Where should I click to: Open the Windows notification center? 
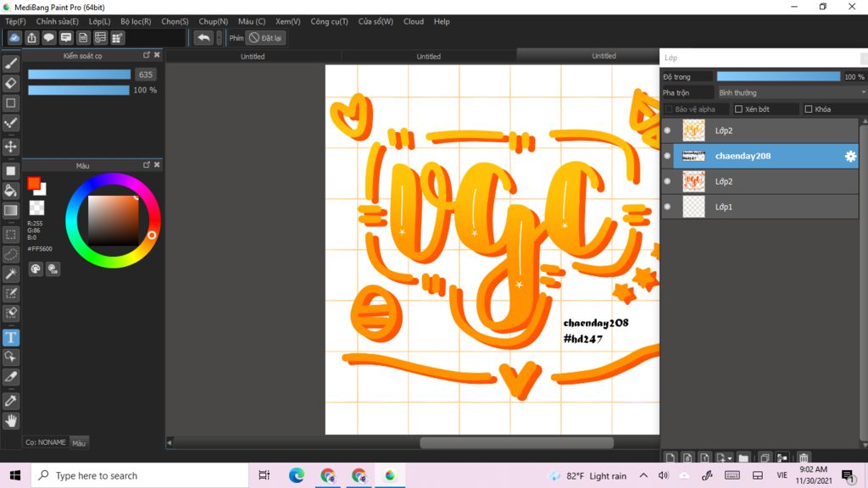pos(848,475)
